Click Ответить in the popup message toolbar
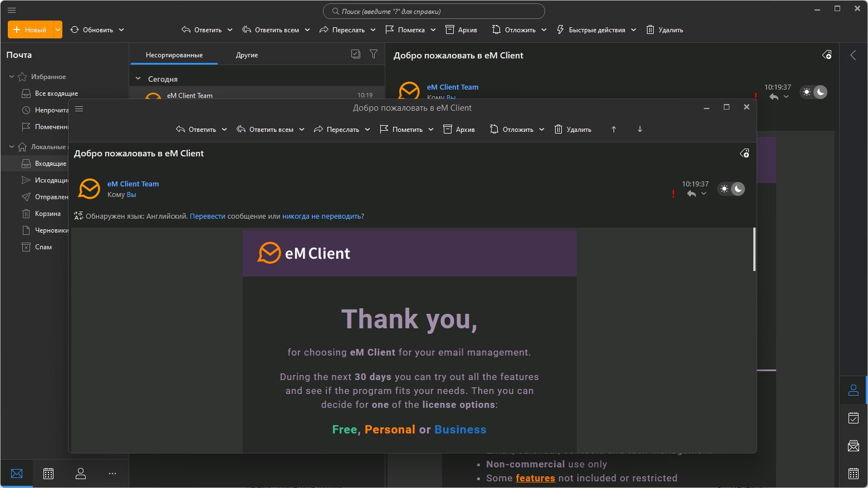The image size is (868, 488). 196,130
